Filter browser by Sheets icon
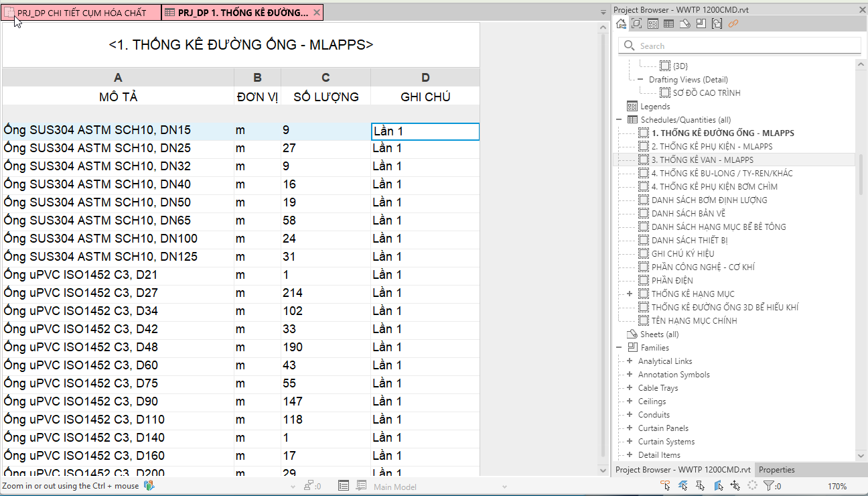Screen dimensions: 868x496 pyautogui.click(x=684, y=24)
